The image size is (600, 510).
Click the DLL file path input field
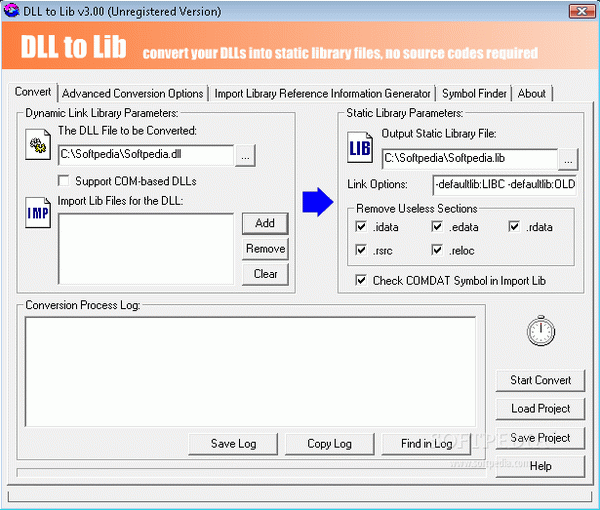coord(146,155)
